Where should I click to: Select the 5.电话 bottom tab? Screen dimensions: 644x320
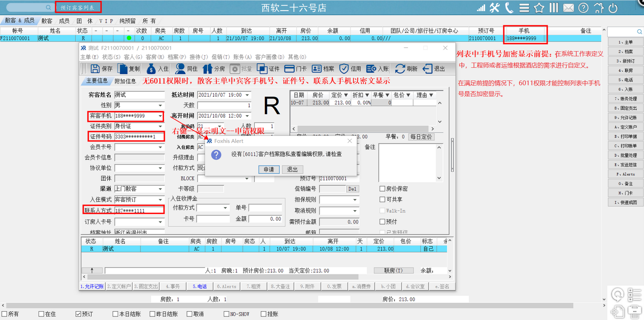pyautogui.click(x=200, y=286)
